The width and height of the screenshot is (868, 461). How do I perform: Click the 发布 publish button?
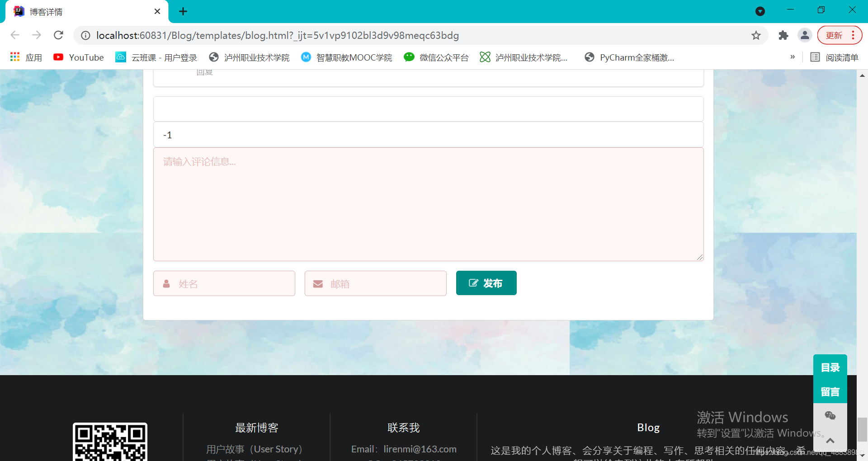pos(486,283)
